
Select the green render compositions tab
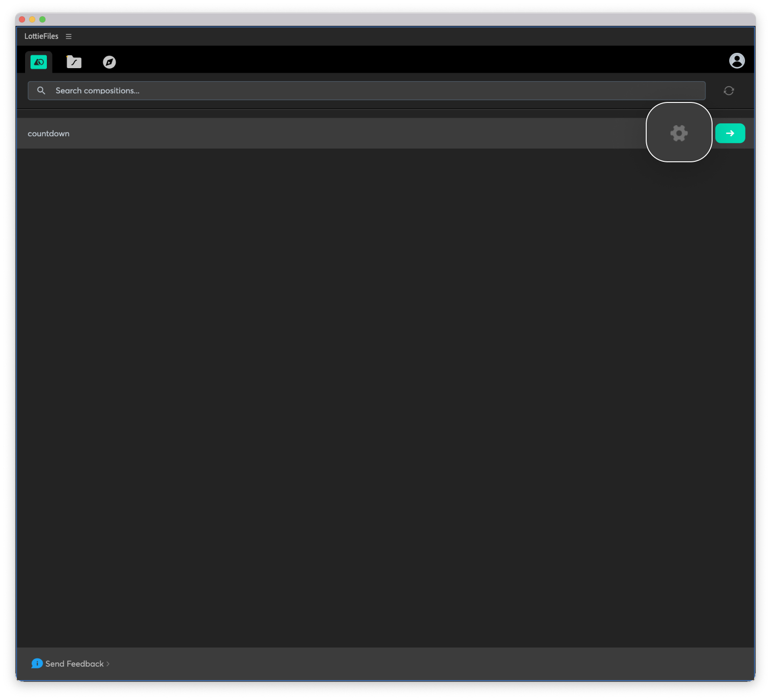(x=39, y=62)
